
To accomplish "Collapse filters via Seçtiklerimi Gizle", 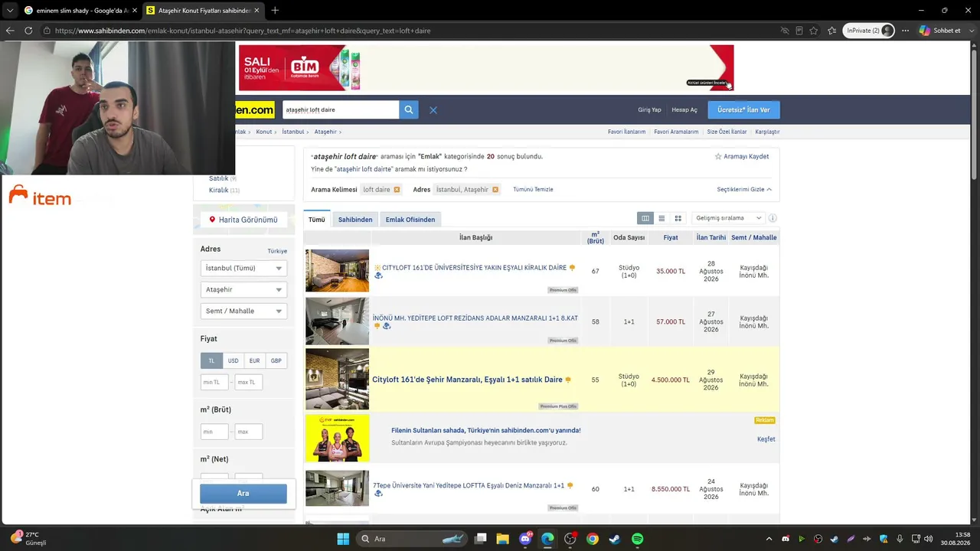I will pos(744,189).
